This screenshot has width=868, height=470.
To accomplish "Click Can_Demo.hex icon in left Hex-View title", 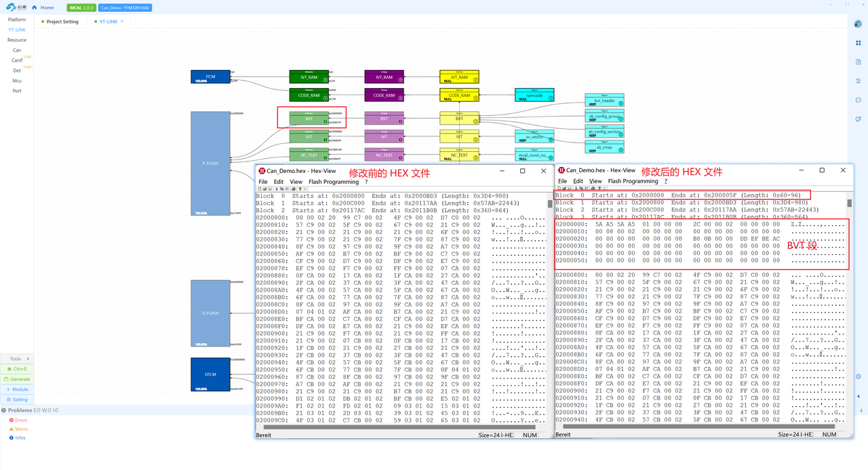I will pos(262,171).
